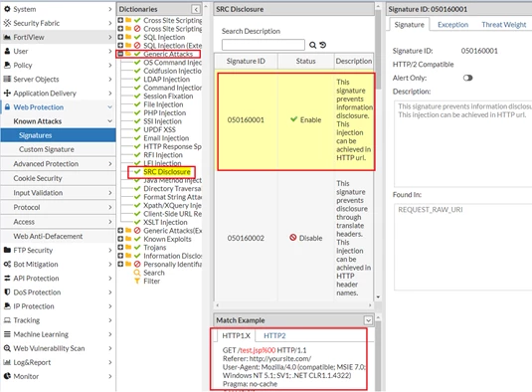The width and height of the screenshot is (532, 392).
Task: Click the search magnifier next to Search Description
Action: click(x=312, y=45)
